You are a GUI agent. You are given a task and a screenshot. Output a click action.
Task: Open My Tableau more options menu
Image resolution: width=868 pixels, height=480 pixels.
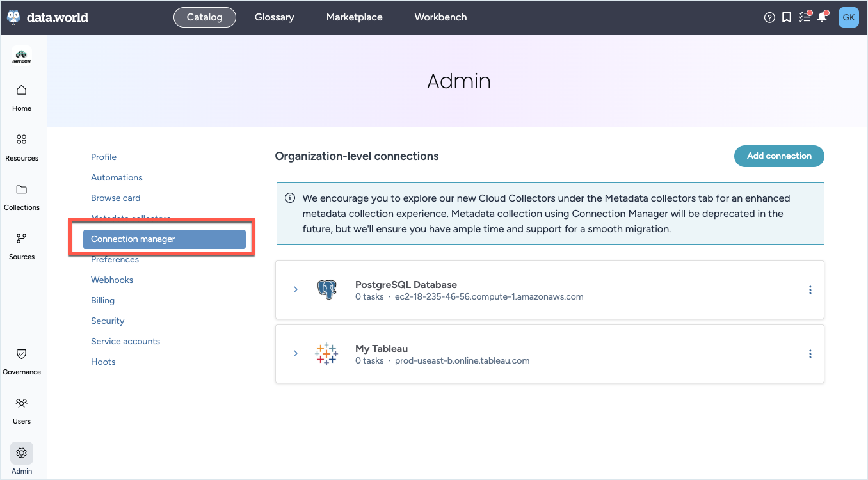(x=810, y=354)
